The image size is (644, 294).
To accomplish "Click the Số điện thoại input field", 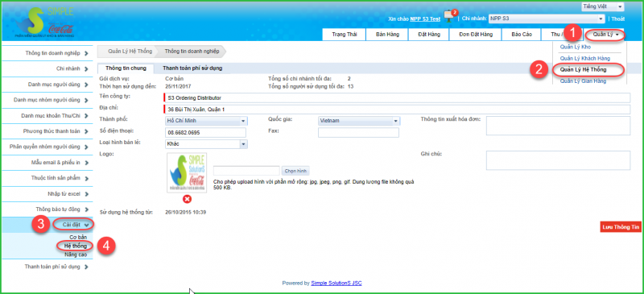I will click(x=204, y=133).
